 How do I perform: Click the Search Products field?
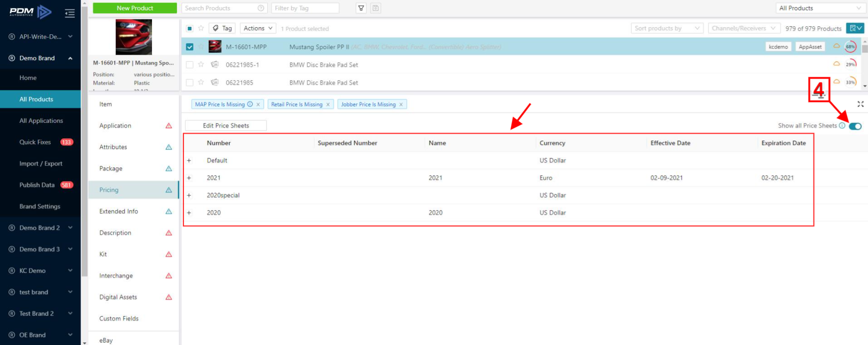[x=224, y=8]
